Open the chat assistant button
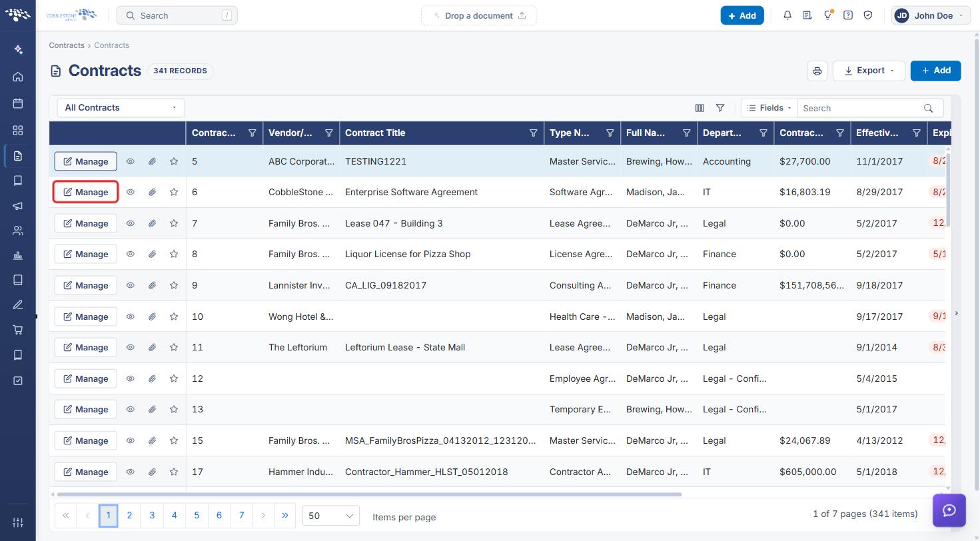980x541 pixels. (x=949, y=510)
